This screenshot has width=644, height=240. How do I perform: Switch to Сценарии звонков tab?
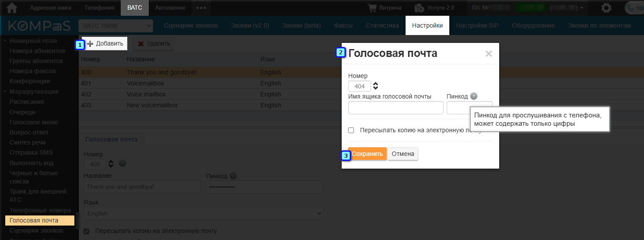click(191, 25)
